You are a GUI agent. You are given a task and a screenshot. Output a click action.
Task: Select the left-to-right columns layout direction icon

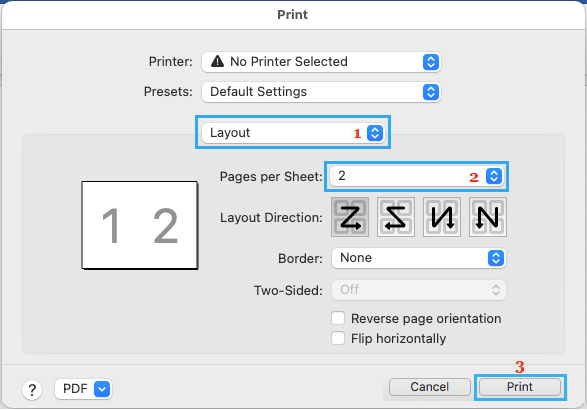tap(442, 217)
